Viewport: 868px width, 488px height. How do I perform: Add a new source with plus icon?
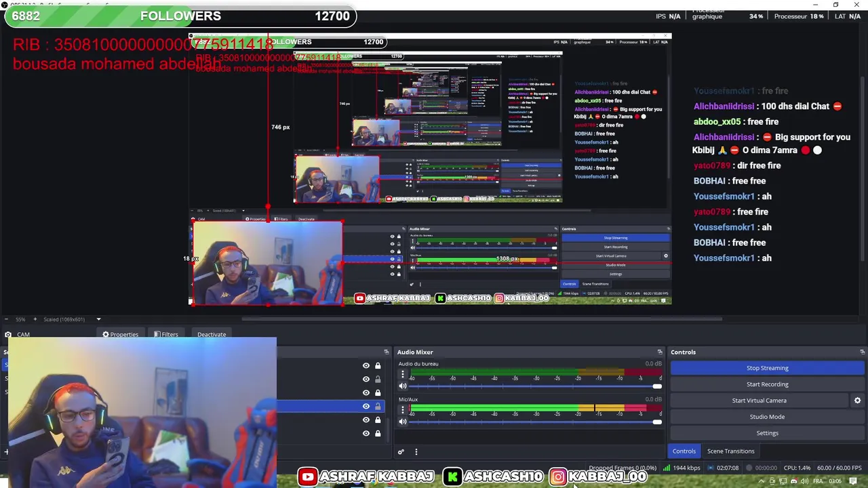click(x=6, y=451)
